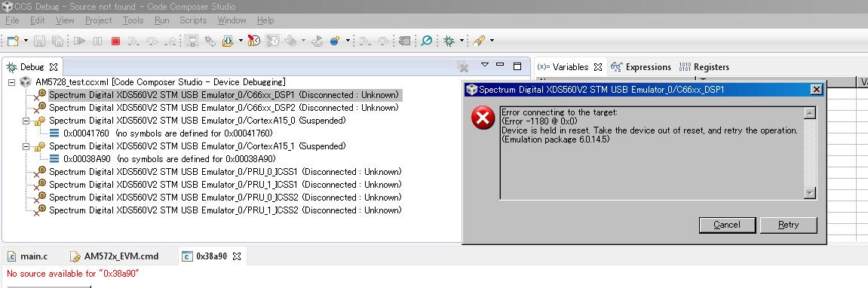This screenshot has height=288, width=868.
Task: Click the Save All toolbar icon
Action: pyautogui.click(x=57, y=41)
